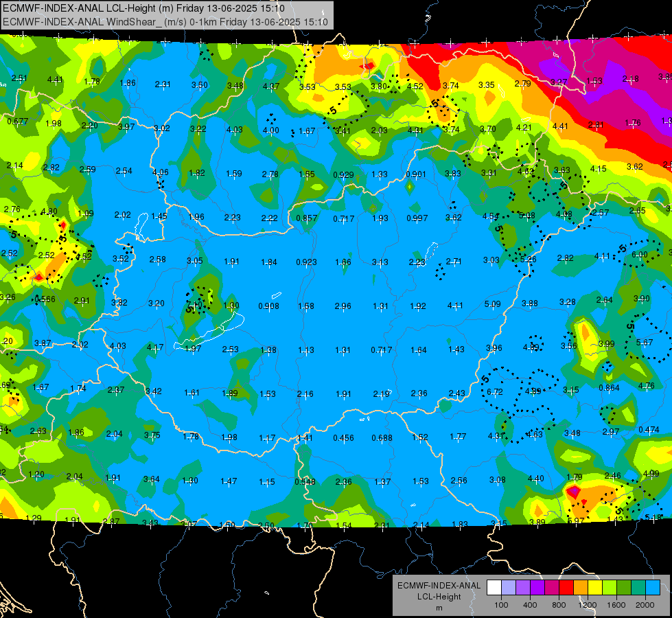Viewport: 672px width, 618px height.
Task: Click the wind shear value 4.54
Action: coord(491,216)
